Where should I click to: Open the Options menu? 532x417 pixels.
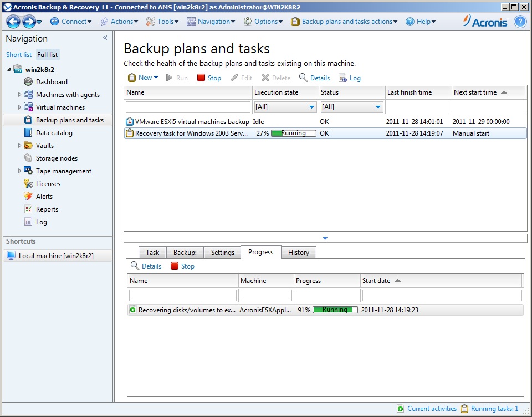(263, 22)
